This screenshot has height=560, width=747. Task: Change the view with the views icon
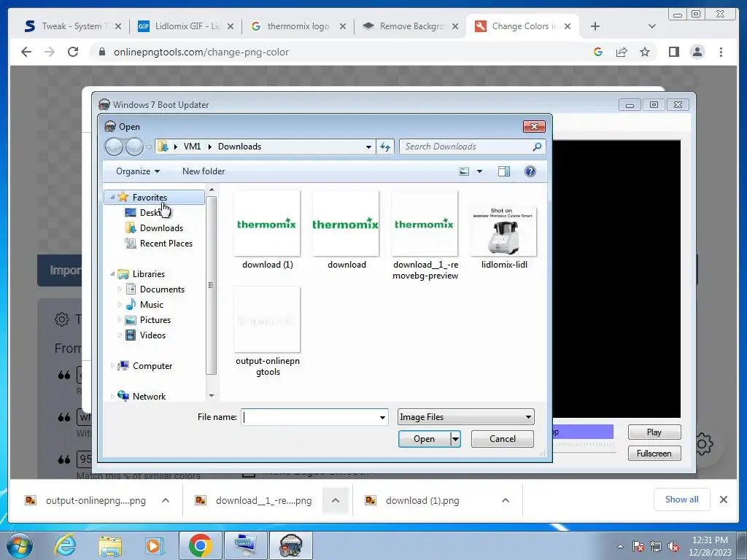464,171
